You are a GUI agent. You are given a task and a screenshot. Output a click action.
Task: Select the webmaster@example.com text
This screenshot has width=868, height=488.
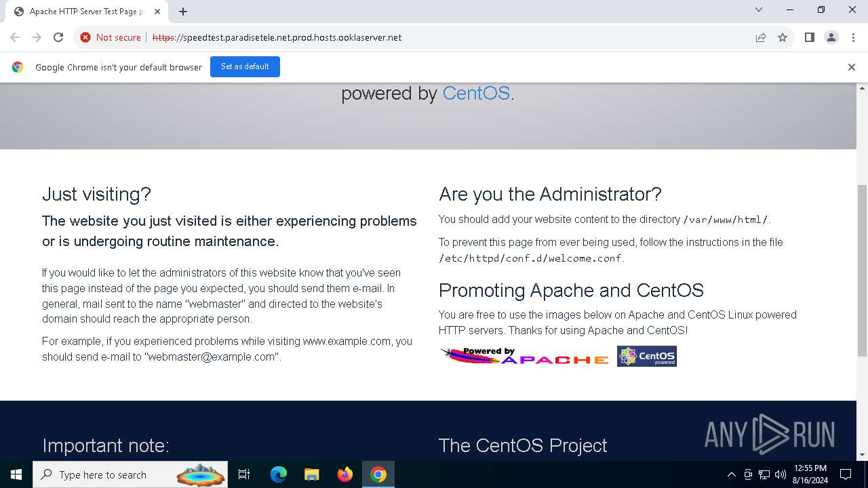tap(212, 357)
